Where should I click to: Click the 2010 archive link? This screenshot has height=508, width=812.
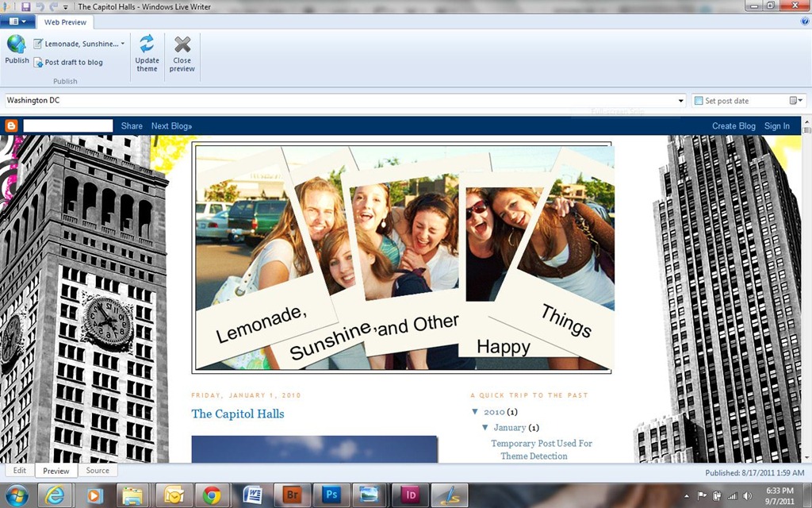point(494,412)
